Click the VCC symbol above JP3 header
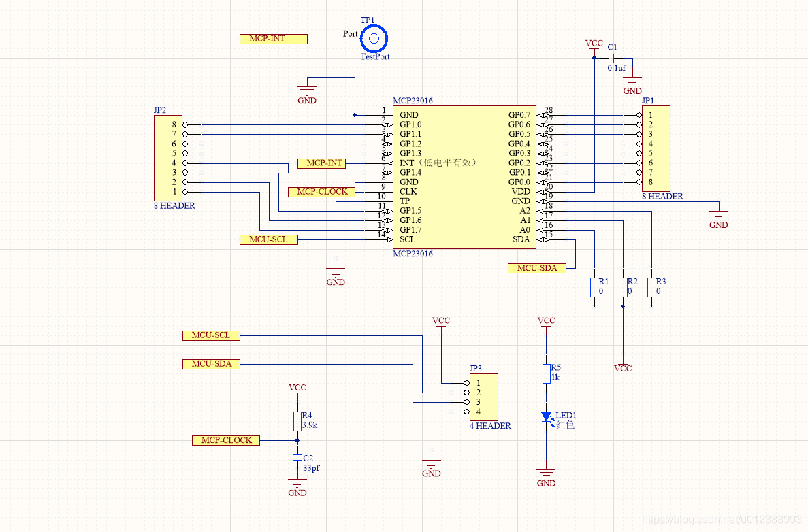The height and width of the screenshot is (532, 808). pyautogui.click(x=441, y=323)
